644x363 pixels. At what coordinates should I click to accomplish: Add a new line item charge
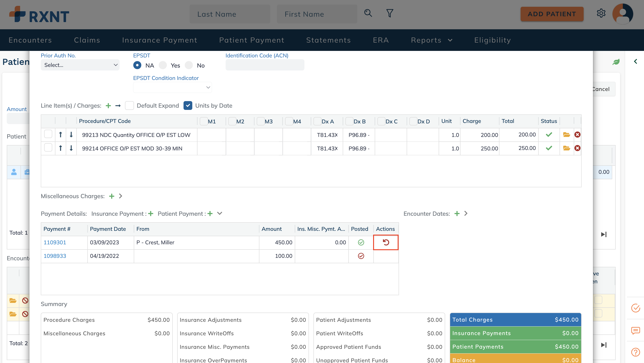pos(108,106)
